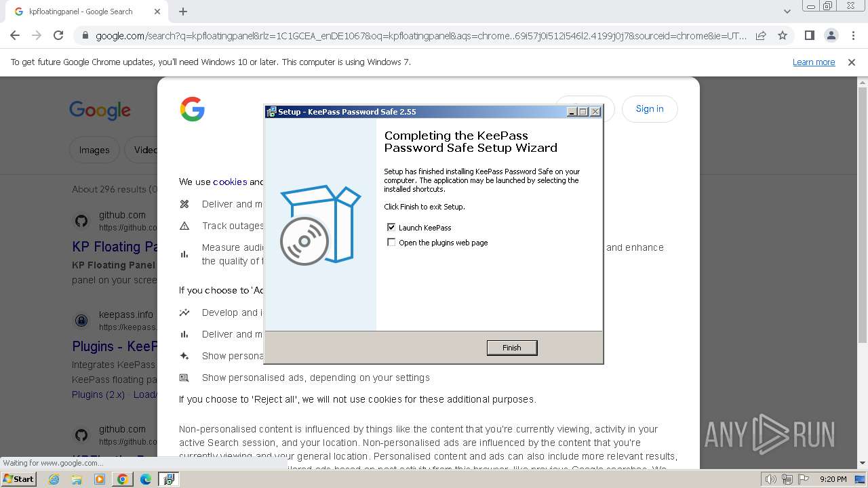Dismiss the Chrome update notification bar
Screen dimensions: 868x488
[x=852, y=62]
